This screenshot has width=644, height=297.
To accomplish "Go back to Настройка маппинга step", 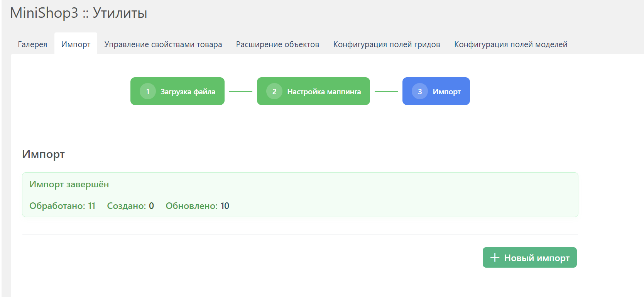I will [324, 92].
